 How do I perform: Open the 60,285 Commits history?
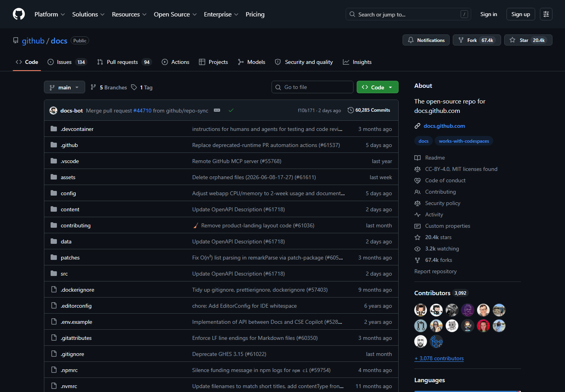coord(369,110)
